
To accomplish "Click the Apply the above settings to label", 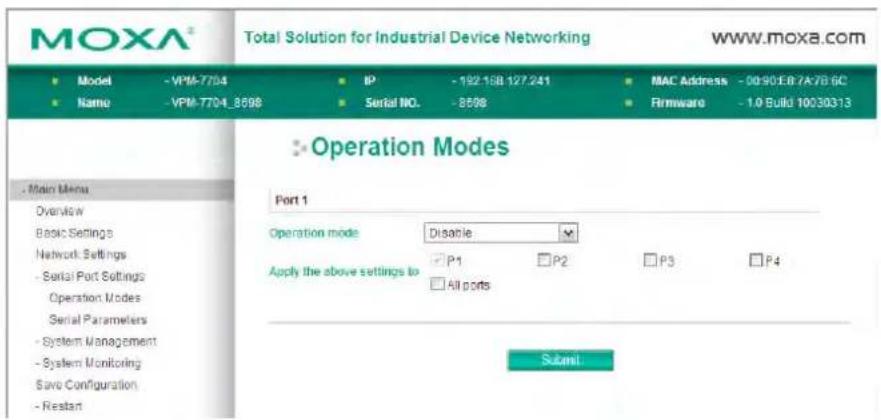I will (x=344, y=272).
